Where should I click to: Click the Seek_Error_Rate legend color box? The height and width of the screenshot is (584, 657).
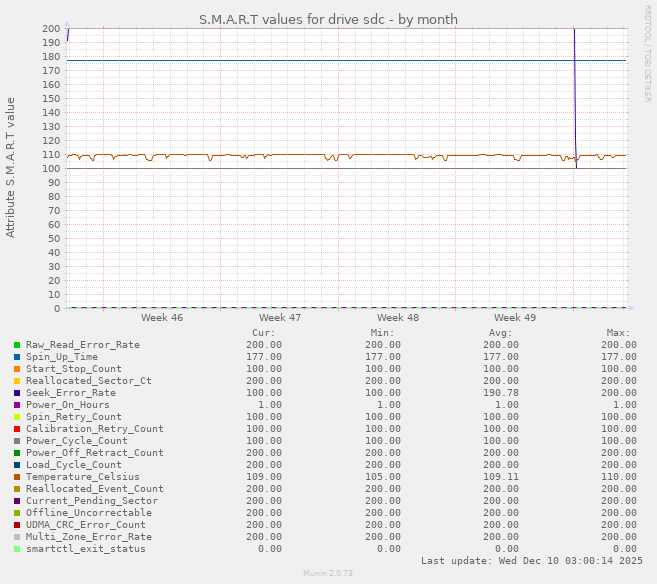coord(17,393)
